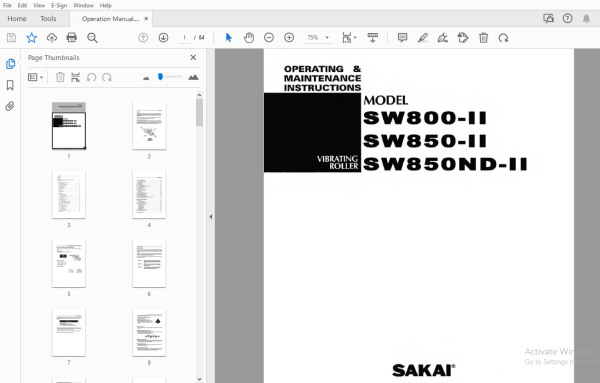Go to next page arrow
This screenshot has height=383, width=600.
click(163, 37)
